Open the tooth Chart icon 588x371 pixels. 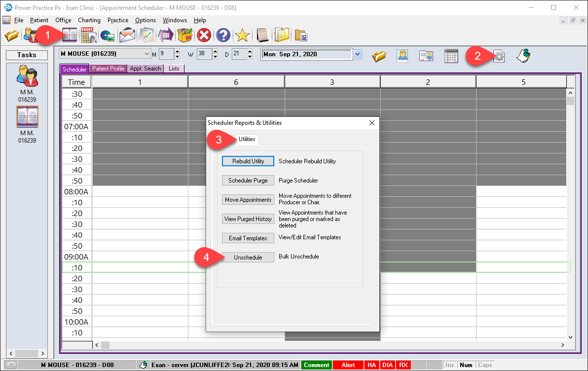tap(88, 36)
